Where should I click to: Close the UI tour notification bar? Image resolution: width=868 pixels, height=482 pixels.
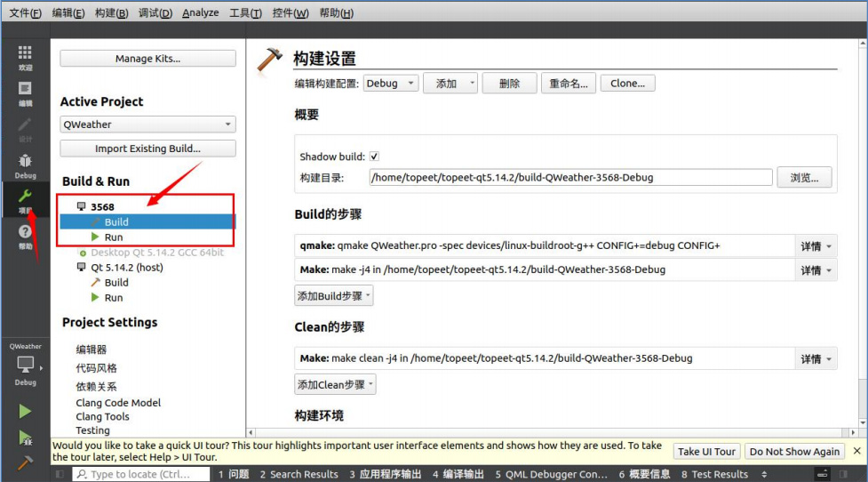[x=856, y=451]
